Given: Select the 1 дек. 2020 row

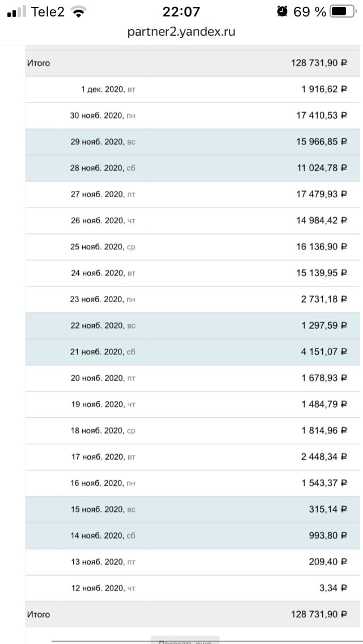Looking at the screenshot, I should [192, 89].
